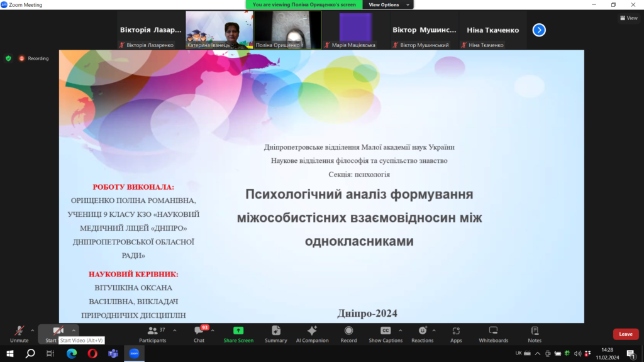Expand Chat options arrow
Viewport: 644px width, 362px height.
point(213,331)
